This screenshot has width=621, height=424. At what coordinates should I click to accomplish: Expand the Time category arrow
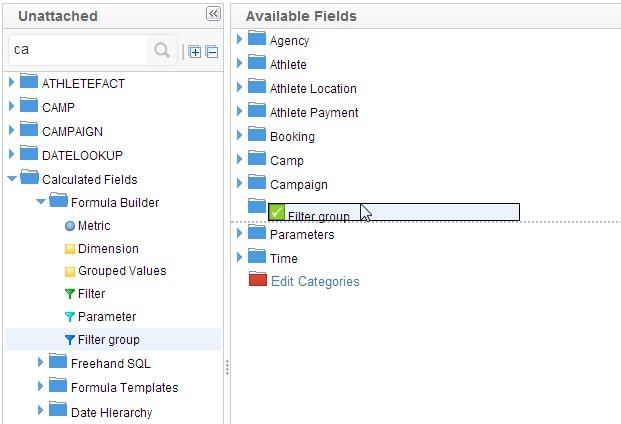pos(239,257)
